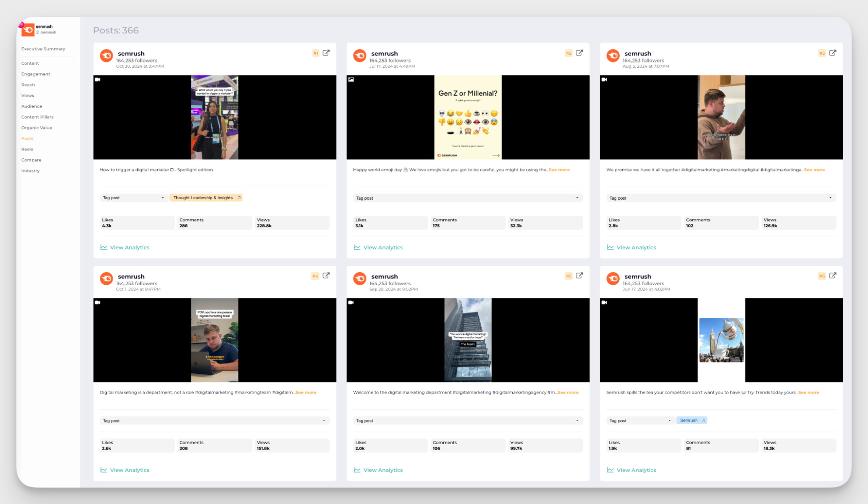The width and height of the screenshot is (868, 504).
Task: Go to Audience in sidebar
Action: [x=32, y=106]
